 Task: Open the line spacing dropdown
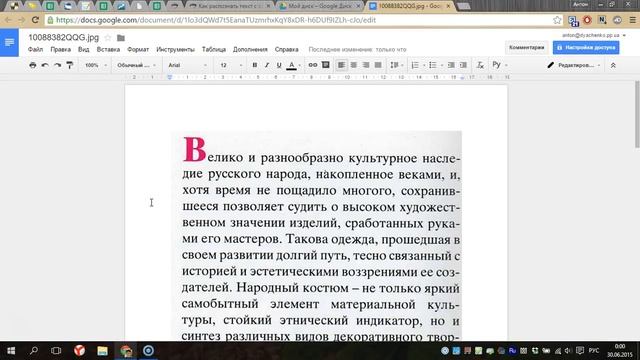click(396, 65)
